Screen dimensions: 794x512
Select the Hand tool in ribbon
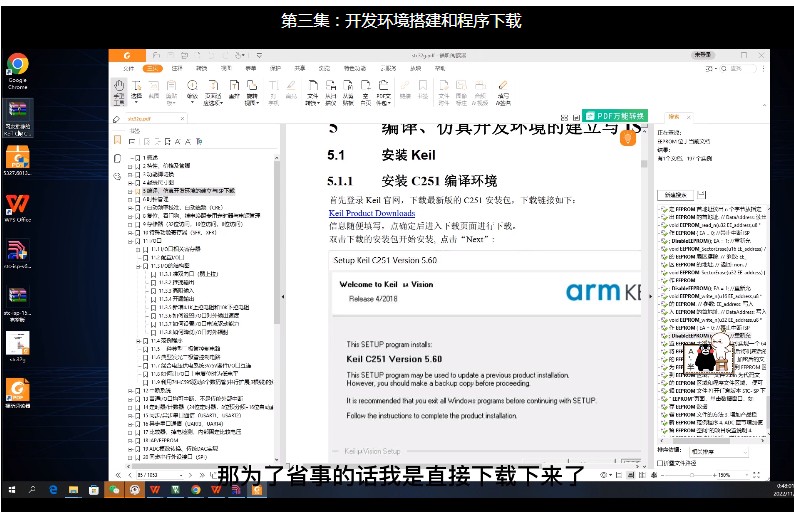[x=118, y=92]
